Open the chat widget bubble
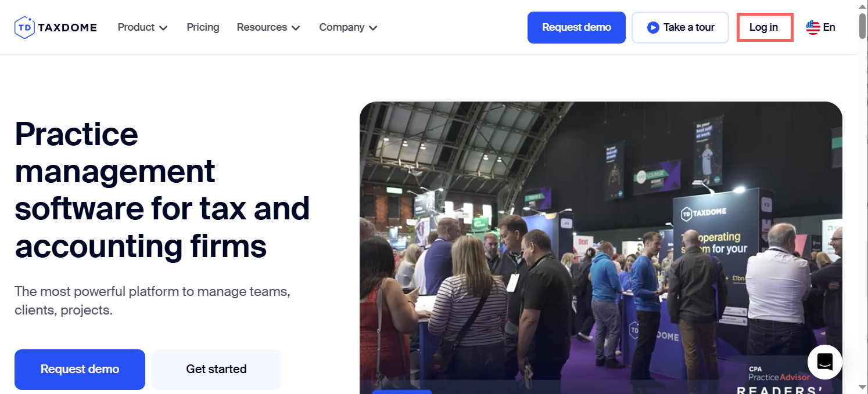Image resolution: width=868 pixels, height=394 pixels. pyautogui.click(x=824, y=362)
